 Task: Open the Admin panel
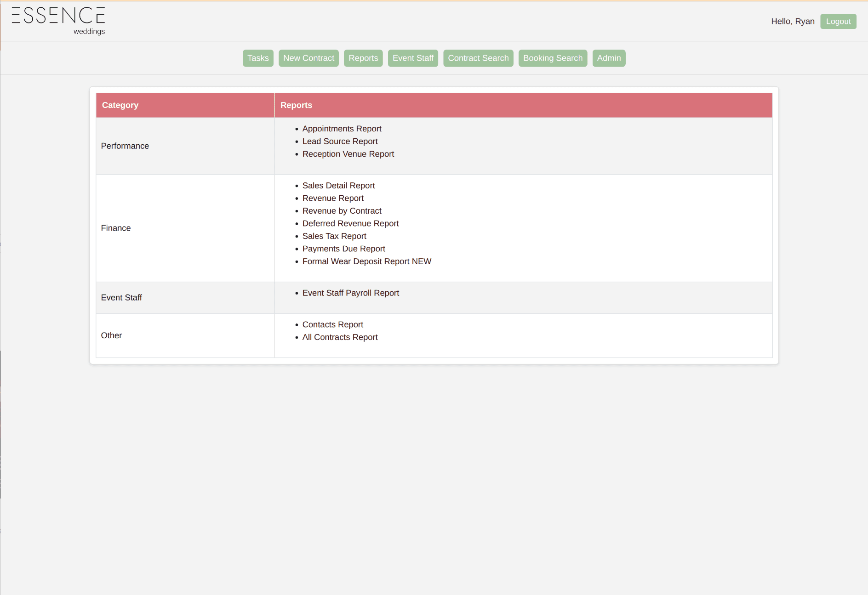tap(608, 58)
